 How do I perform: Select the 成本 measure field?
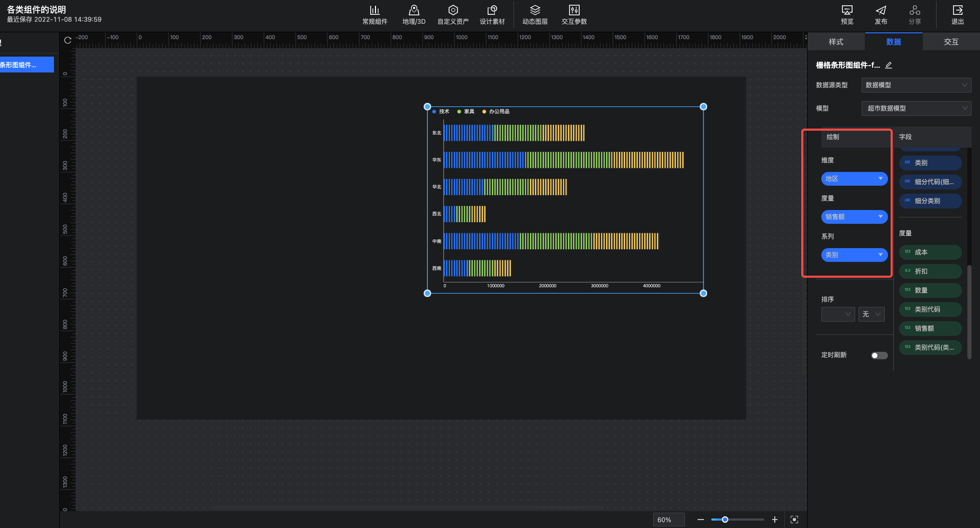[930, 252]
